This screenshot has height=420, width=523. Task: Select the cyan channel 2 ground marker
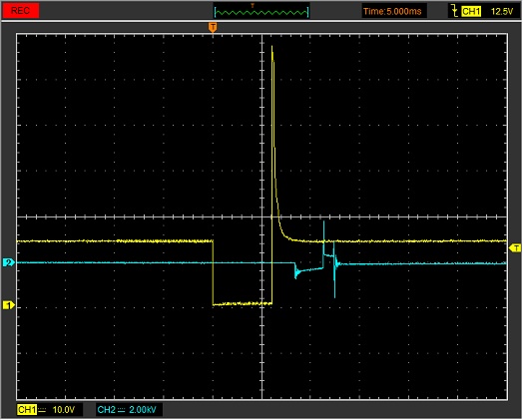[x=9, y=262]
